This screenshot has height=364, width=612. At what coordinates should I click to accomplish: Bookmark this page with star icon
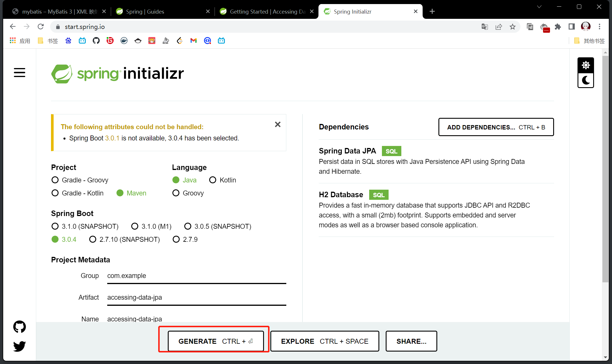coord(513,27)
